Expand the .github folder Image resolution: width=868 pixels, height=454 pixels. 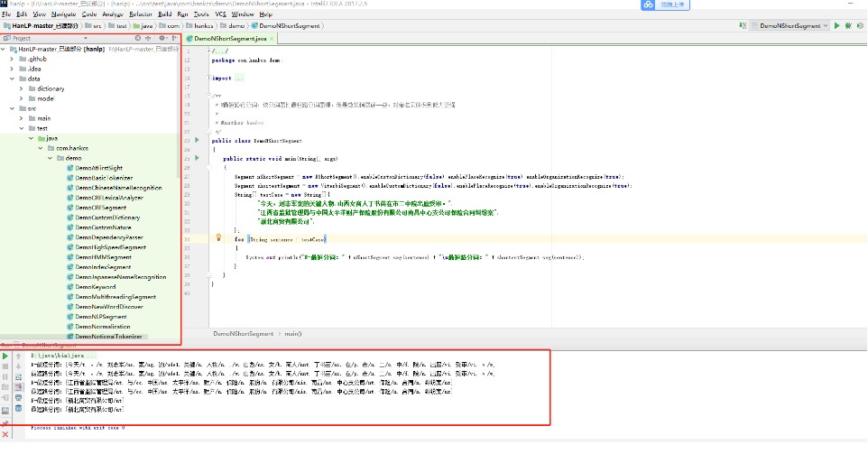pyautogui.click(x=12, y=59)
